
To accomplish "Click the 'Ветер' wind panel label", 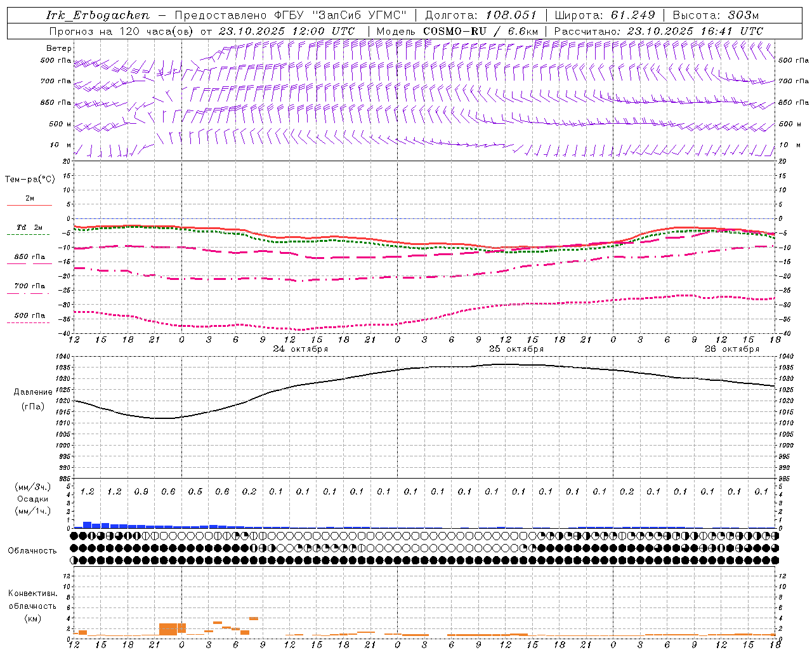I will coord(59,48).
